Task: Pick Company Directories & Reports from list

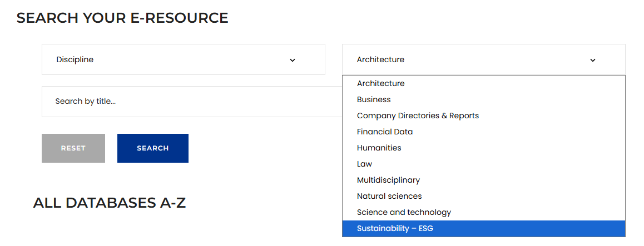Action: (x=418, y=116)
